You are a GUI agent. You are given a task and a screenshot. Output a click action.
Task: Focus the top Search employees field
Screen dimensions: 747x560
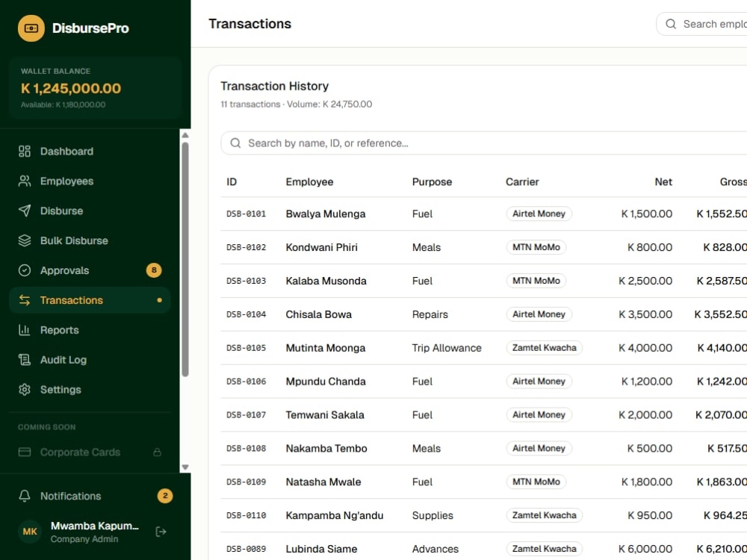click(x=701, y=24)
